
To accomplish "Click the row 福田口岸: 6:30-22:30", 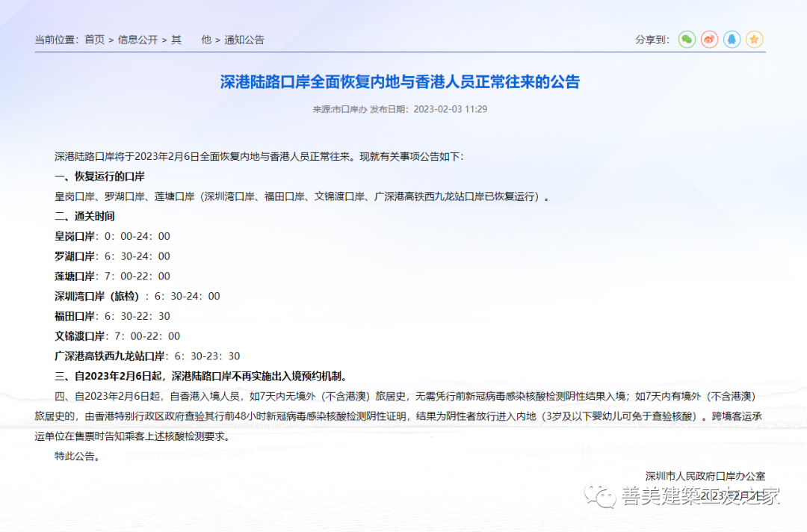I will (112, 316).
